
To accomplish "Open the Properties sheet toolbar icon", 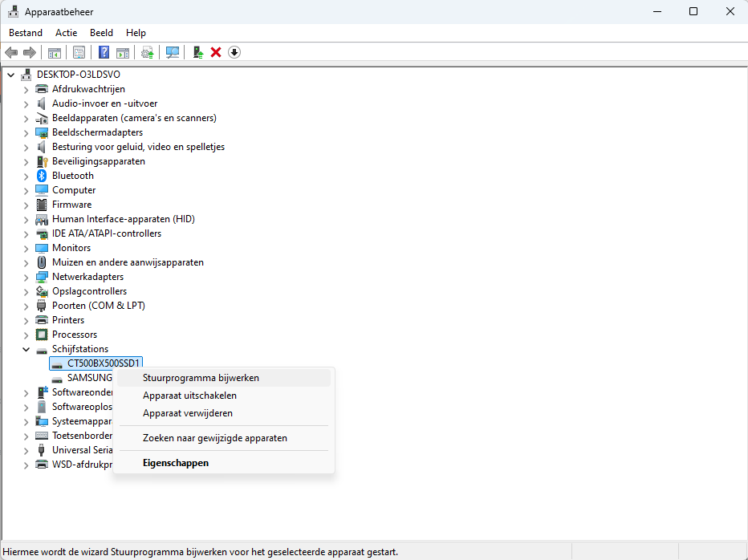I will tap(79, 52).
